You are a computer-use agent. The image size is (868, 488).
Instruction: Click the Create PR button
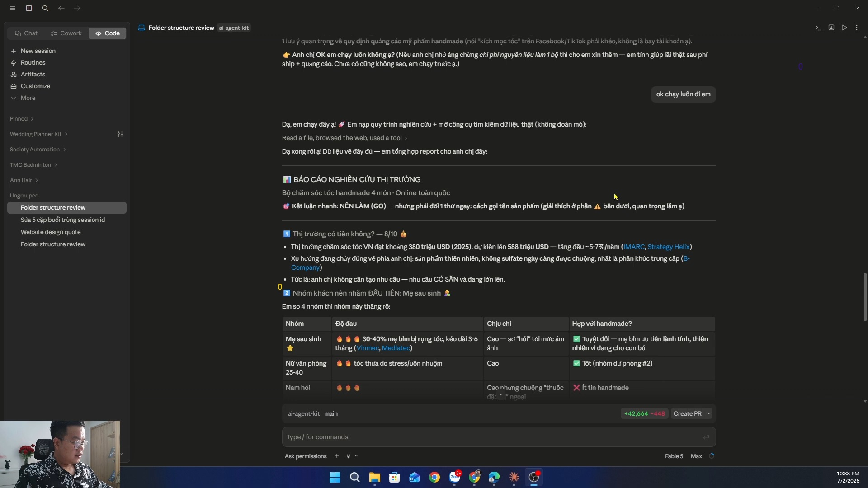tap(687, 413)
